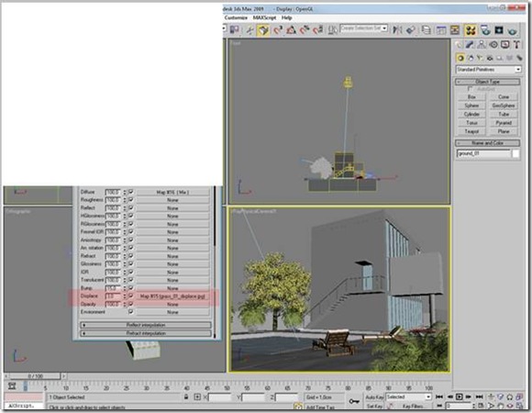Expand the Reflect interpolation rollout
532x413 pixels.
(146, 325)
